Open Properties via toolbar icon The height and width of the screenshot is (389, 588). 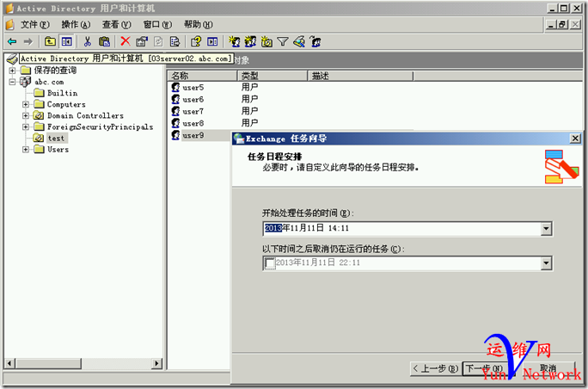142,41
